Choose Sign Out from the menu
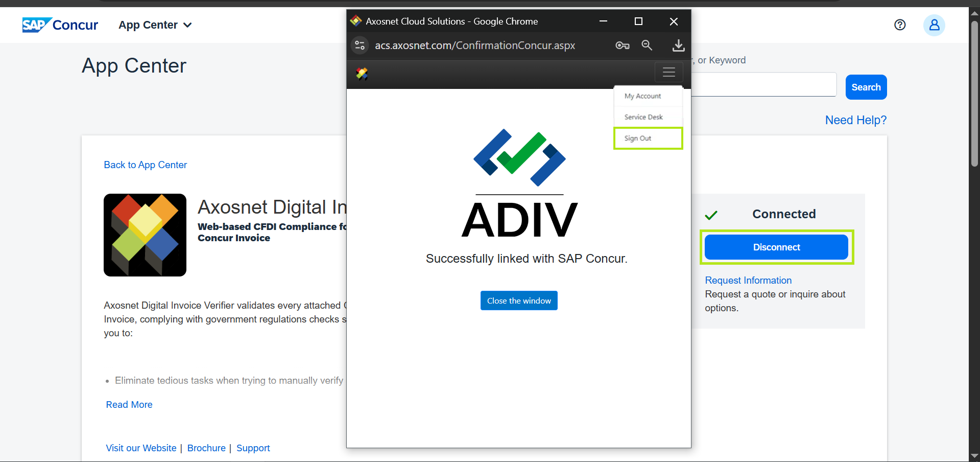The width and height of the screenshot is (980, 462). [638, 138]
